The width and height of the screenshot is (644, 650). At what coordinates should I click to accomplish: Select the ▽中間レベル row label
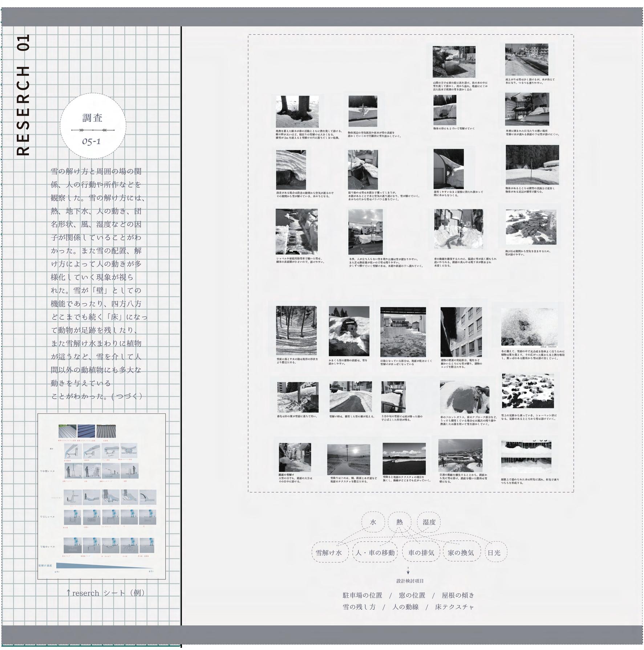coord(47,471)
